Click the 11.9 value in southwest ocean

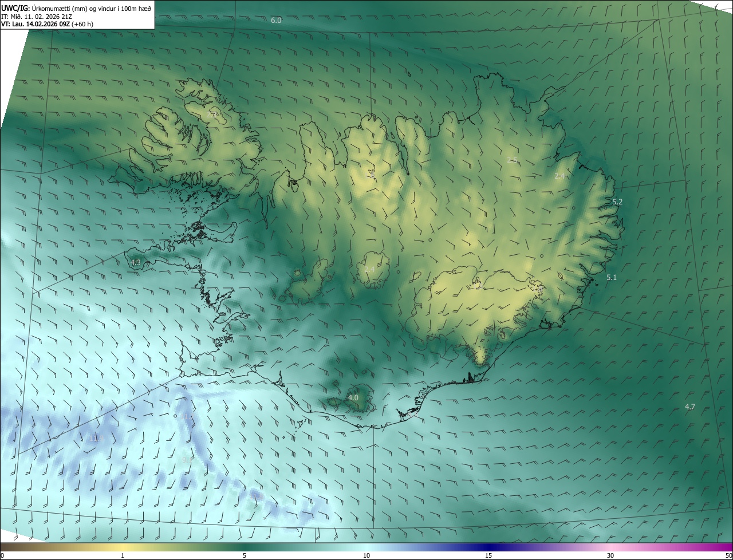(95, 439)
